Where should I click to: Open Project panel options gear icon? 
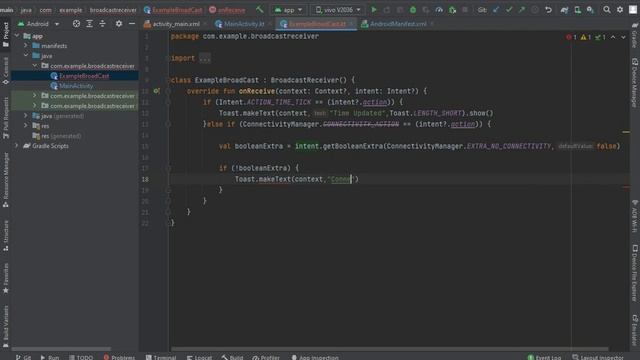click(119, 24)
